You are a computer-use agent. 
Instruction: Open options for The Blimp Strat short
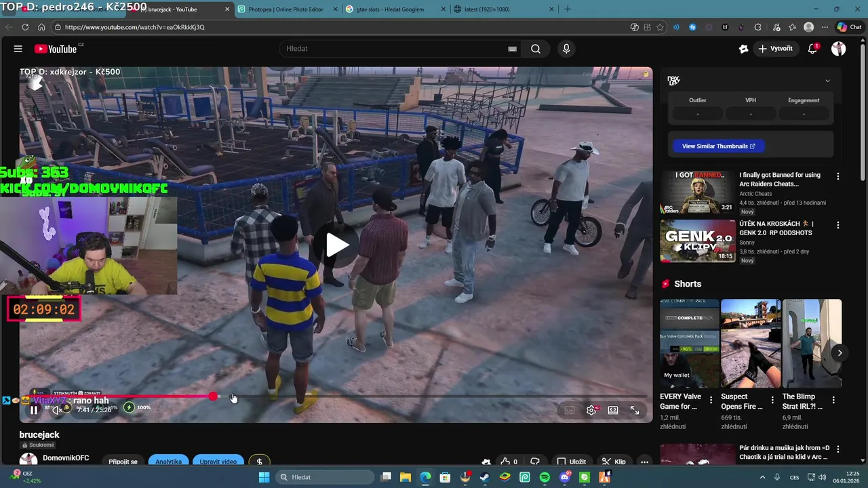tap(833, 400)
